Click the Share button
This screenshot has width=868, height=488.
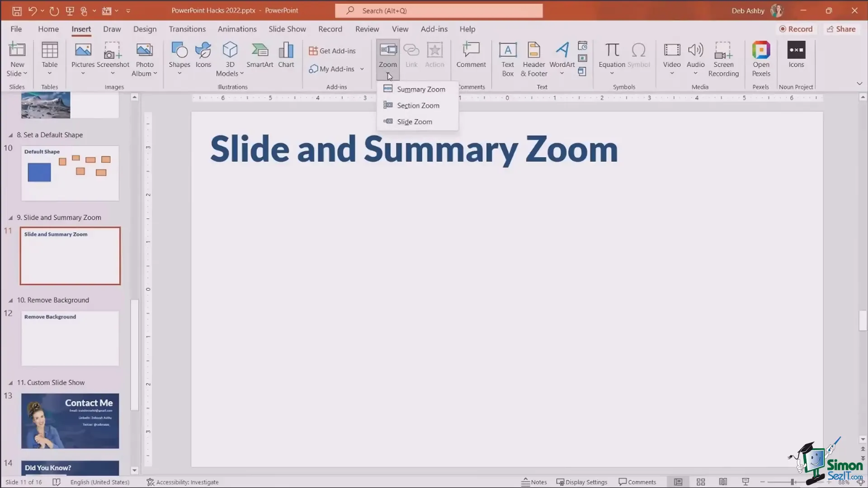[841, 29]
